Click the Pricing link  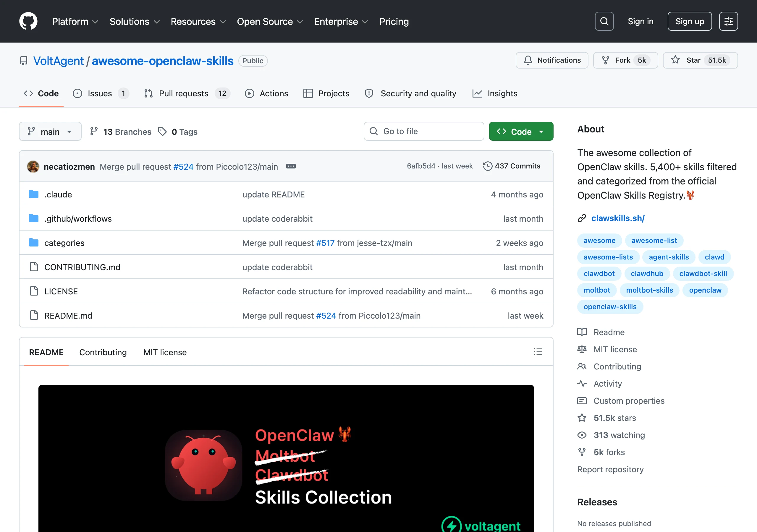pyautogui.click(x=394, y=21)
